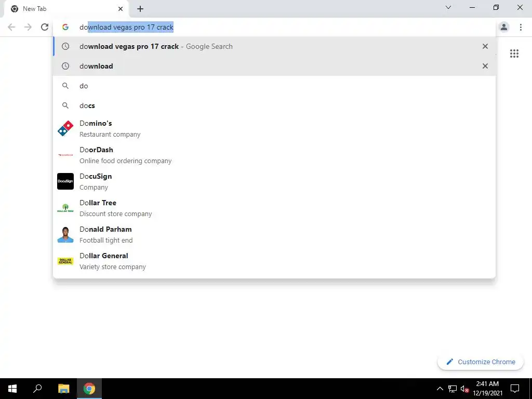Viewport: 532px width, 399px height.
Task: Click the Donald Parham photo thumbnail
Action: (x=65, y=234)
